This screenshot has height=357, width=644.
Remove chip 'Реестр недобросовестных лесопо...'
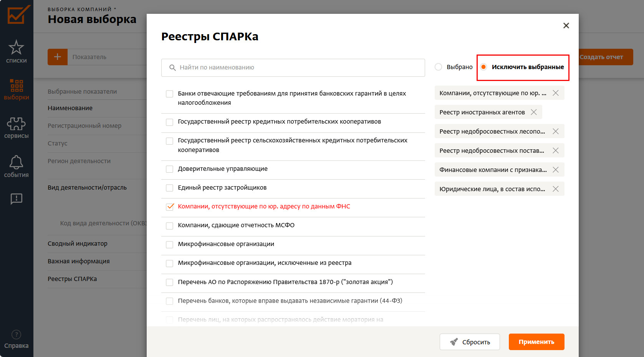coord(556,131)
